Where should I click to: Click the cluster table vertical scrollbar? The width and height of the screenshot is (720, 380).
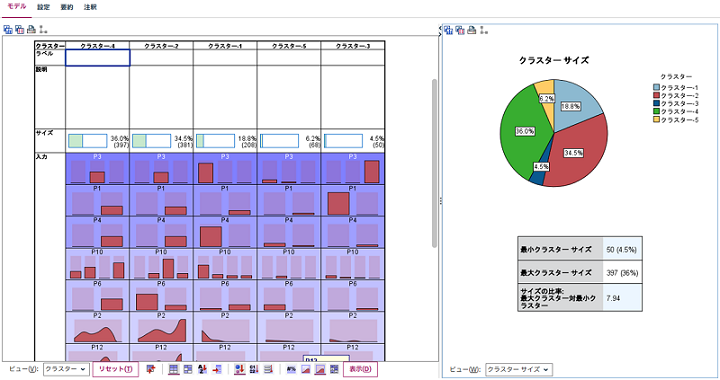tap(434, 163)
